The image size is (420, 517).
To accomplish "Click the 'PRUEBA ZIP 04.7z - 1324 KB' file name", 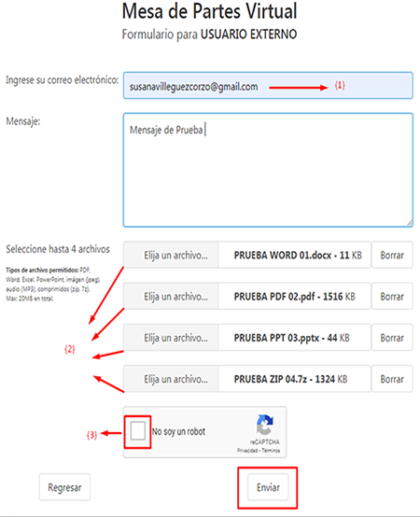I will pos(290,379).
